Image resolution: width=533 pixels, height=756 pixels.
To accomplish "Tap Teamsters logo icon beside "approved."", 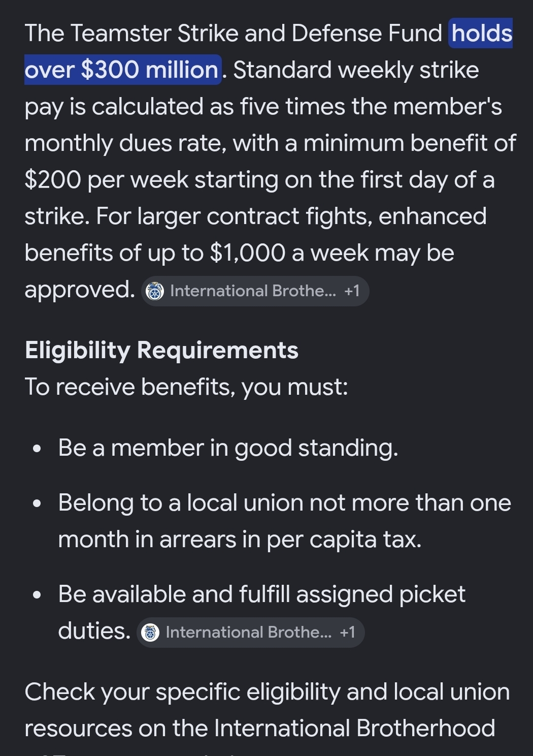I will coord(155,291).
